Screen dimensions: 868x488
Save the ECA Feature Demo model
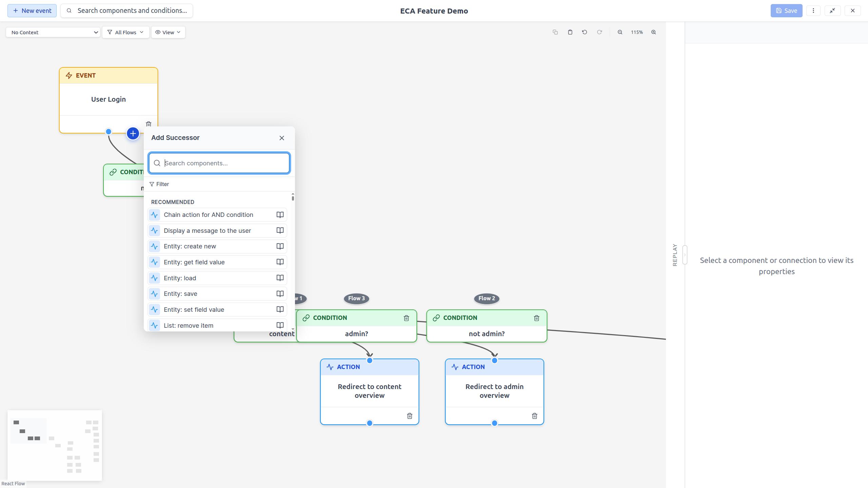[x=786, y=11]
